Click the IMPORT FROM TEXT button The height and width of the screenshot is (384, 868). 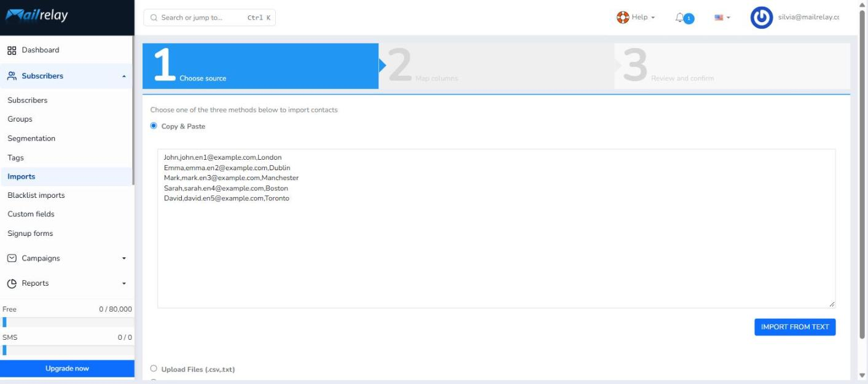tap(795, 327)
